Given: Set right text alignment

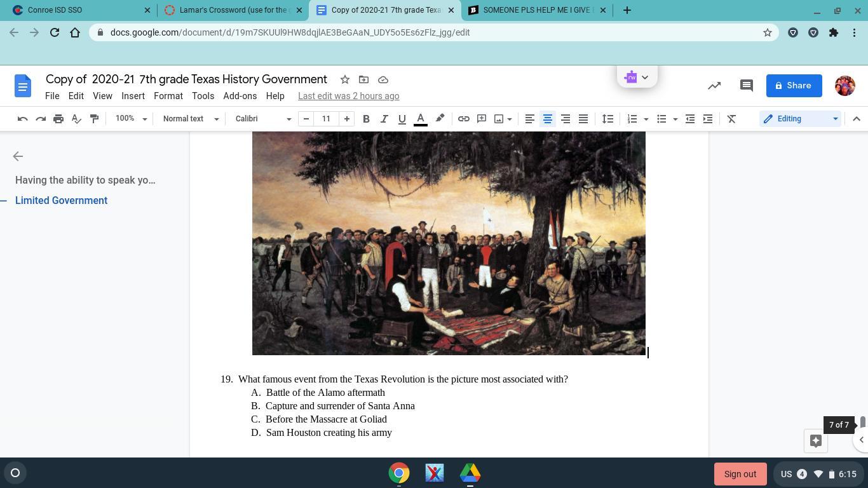Looking at the screenshot, I should pos(565,119).
